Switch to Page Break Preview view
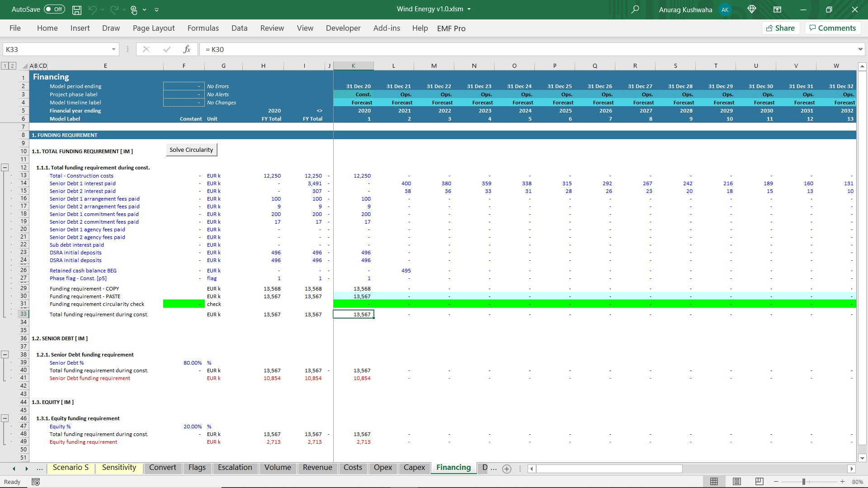Image resolution: width=868 pixels, height=488 pixels. [759, 482]
